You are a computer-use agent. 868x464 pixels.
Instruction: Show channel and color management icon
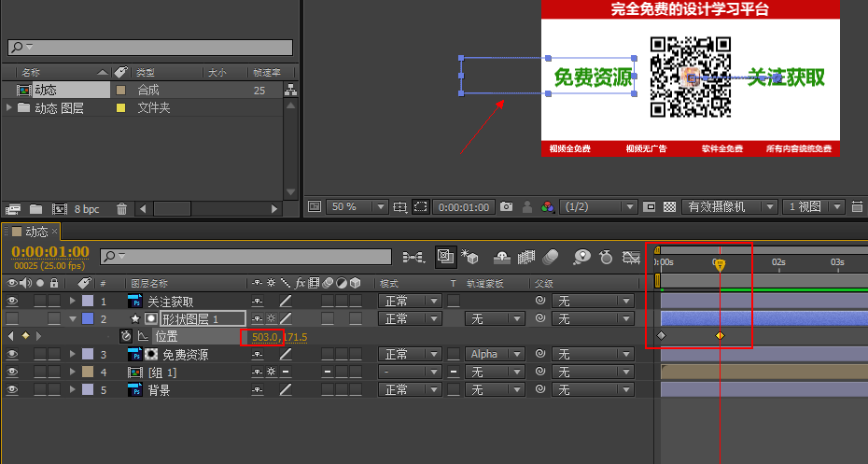tap(548, 207)
